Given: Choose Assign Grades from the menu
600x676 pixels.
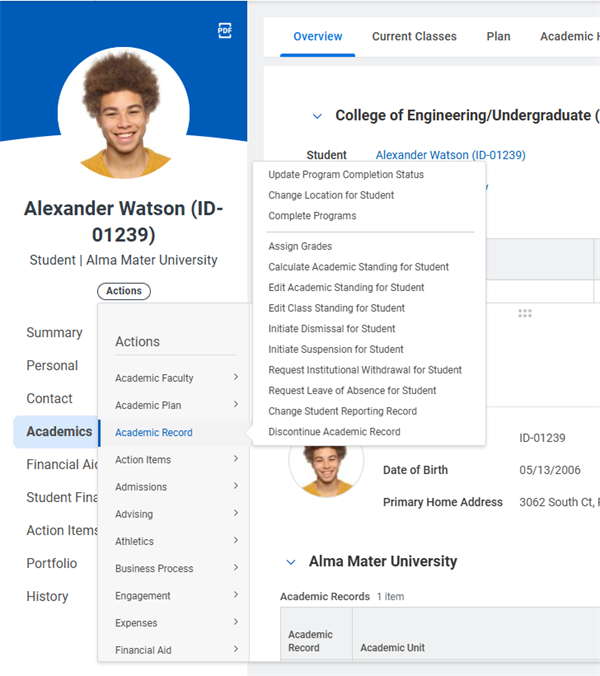Looking at the screenshot, I should 300,246.
